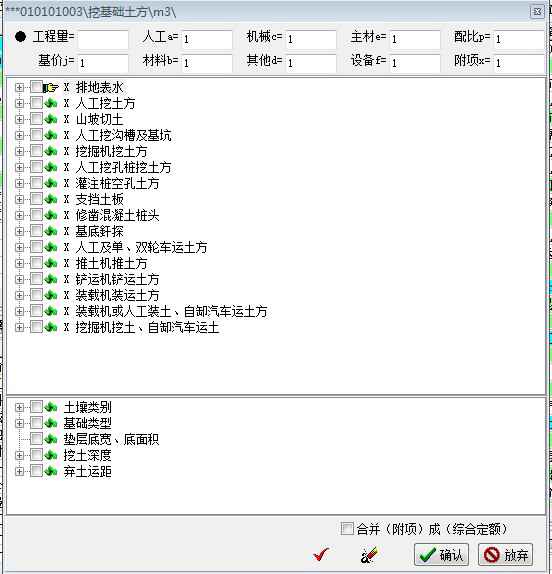Screen dimensions: 552x574
Task: Click the green arrow icon beside 人工挖土方
Action: pyautogui.click(x=51, y=103)
